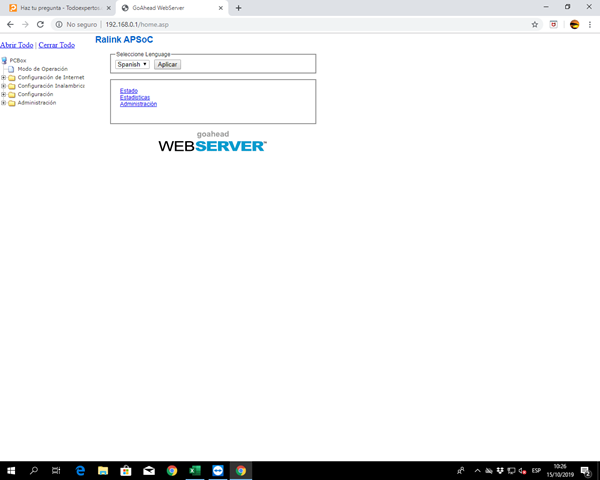Open the Windows Start menu
This screenshot has width=600, height=480.
coord(11,471)
